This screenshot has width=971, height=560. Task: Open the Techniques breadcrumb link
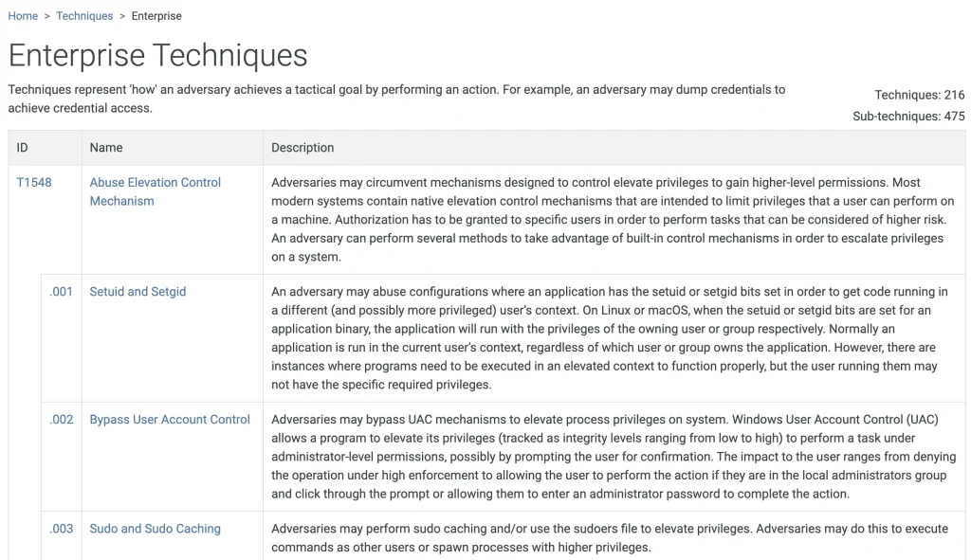[x=84, y=16]
